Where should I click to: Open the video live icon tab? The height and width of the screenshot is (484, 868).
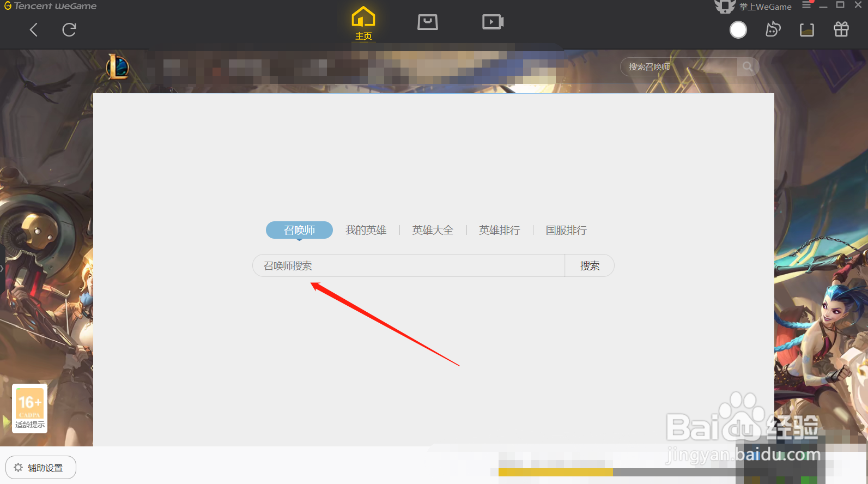493,22
